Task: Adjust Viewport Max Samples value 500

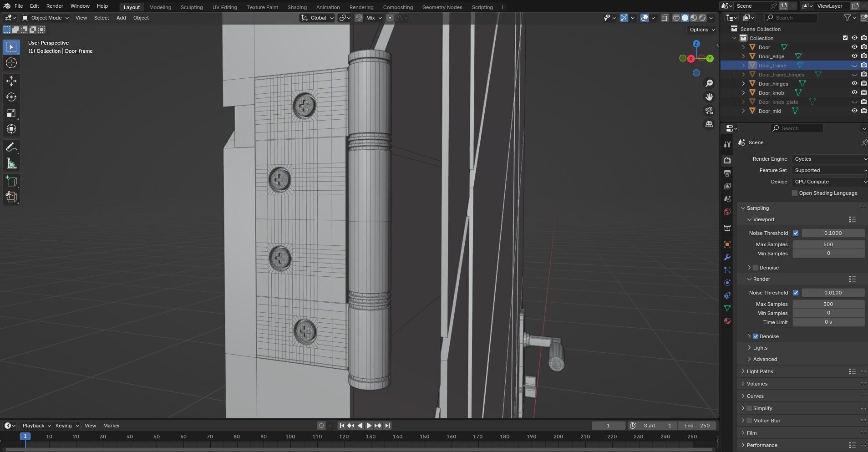Action: pyautogui.click(x=828, y=244)
